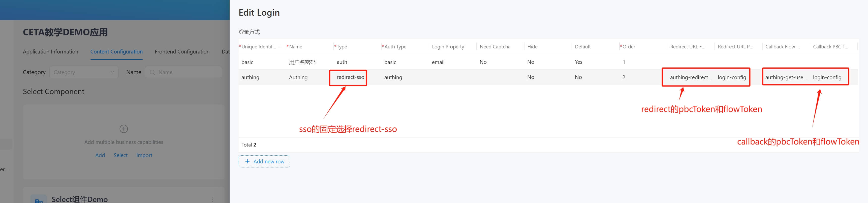Click the Default column header
This screenshot has height=203, width=868.
tap(583, 47)
